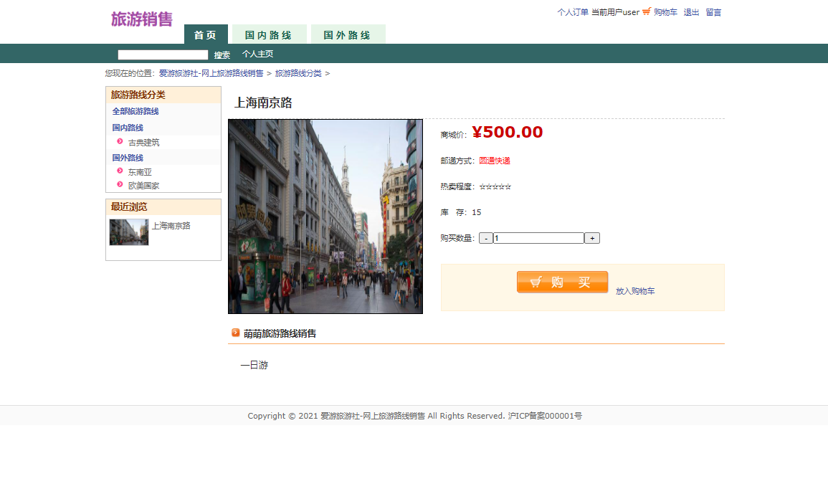The height and width of the screenshot is (504, 828).
Task: Click 放入购物车 add to cart link
Action: click(635, 291)
